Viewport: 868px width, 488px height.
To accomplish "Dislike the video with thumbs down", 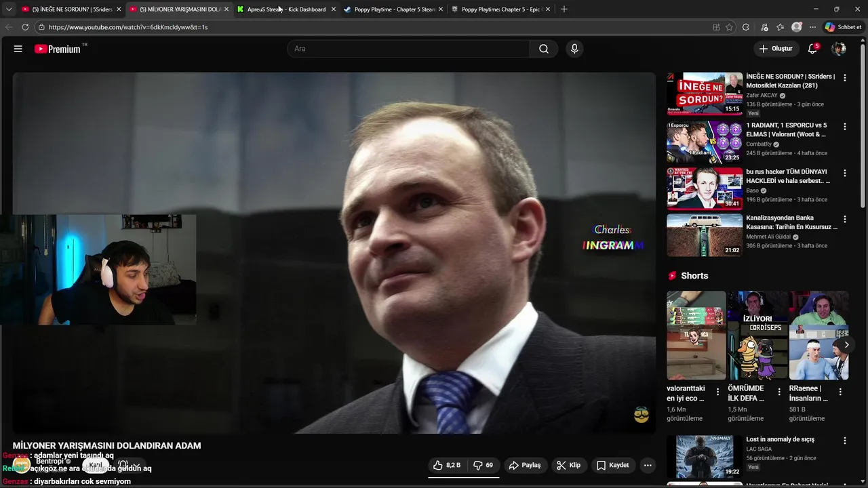I will pyautogui.click(x=483, y=465).
